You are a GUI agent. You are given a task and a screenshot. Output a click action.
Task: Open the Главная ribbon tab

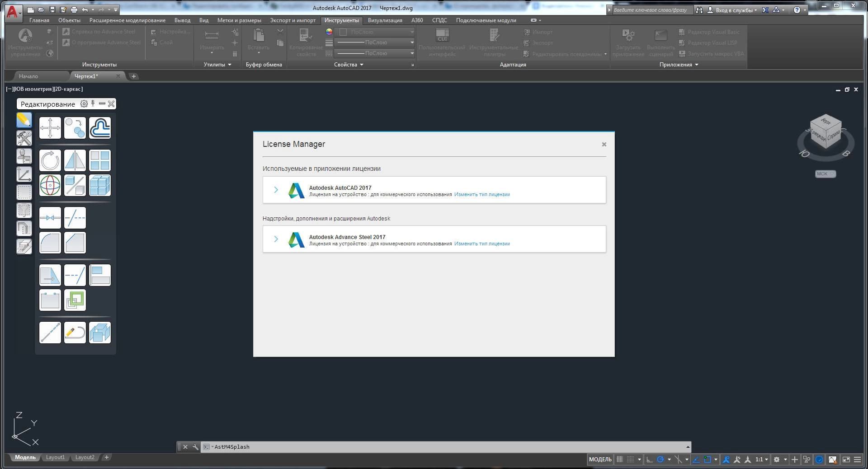(39, 20)
